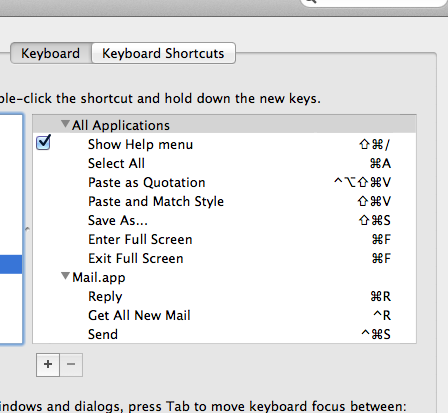This screenshot has height=413, width=448.
Task: Select the Get All New Mail row
Action: (224, 316)
